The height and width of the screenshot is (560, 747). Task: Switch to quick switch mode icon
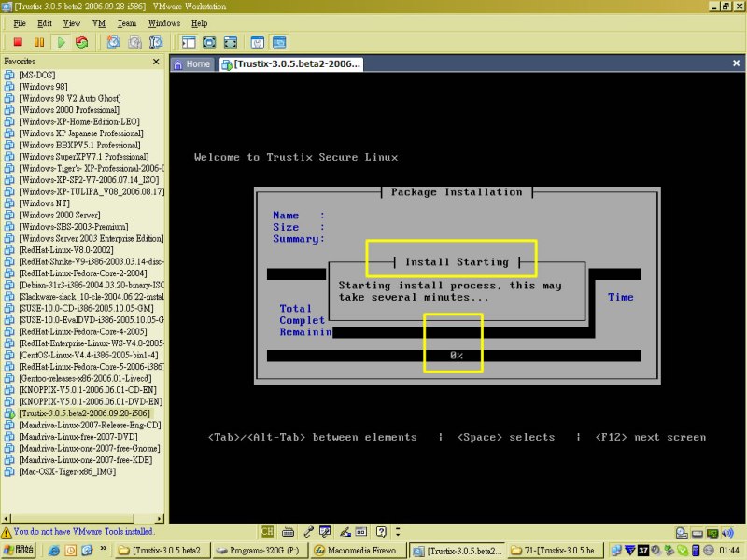tap(209, 42)
